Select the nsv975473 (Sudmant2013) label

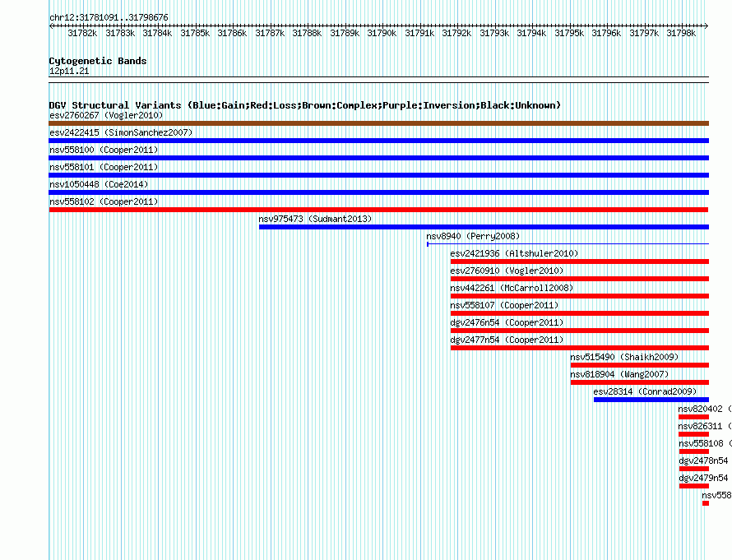[x=315, y=219]
